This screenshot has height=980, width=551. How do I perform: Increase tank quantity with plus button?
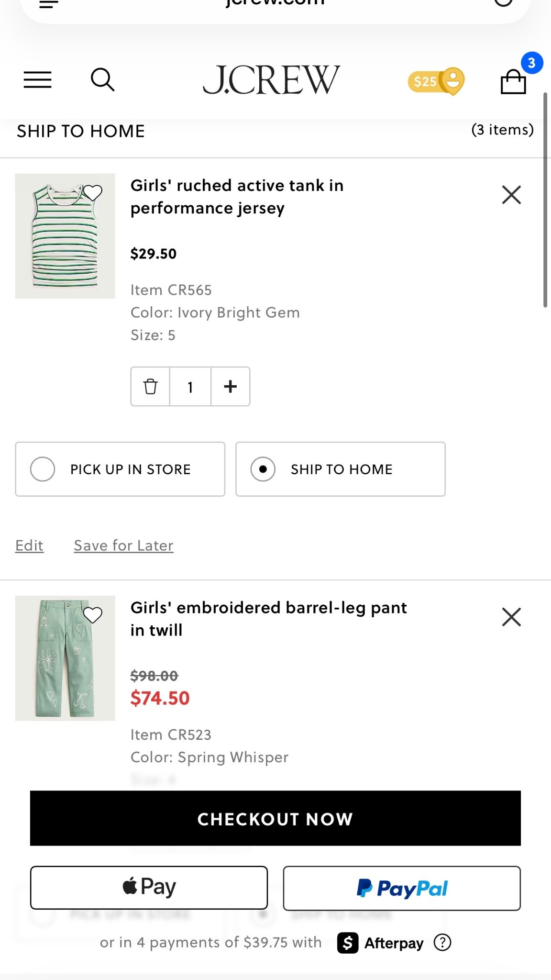click(230, 387)
